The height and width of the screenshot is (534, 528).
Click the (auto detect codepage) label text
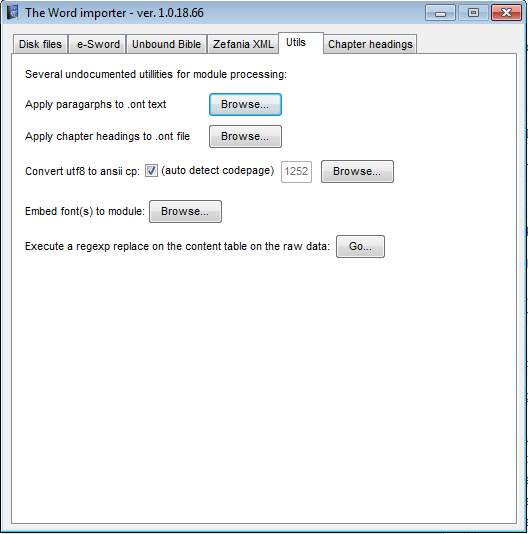218,170
